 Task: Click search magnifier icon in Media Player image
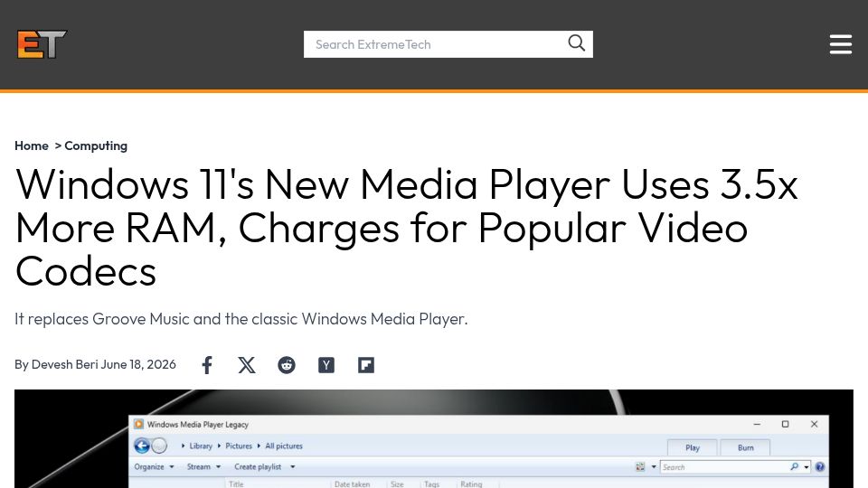[795, 467]
